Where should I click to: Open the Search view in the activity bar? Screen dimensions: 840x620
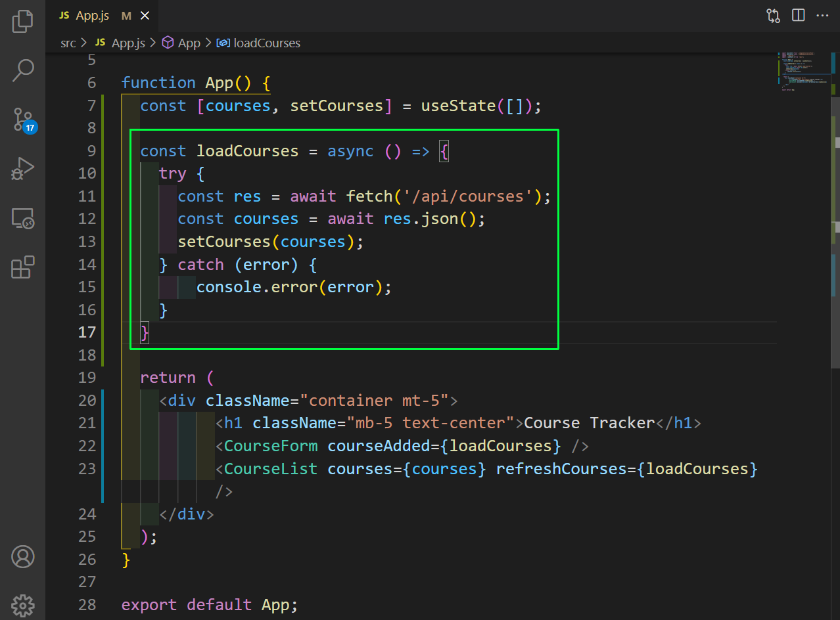[22, 70]
